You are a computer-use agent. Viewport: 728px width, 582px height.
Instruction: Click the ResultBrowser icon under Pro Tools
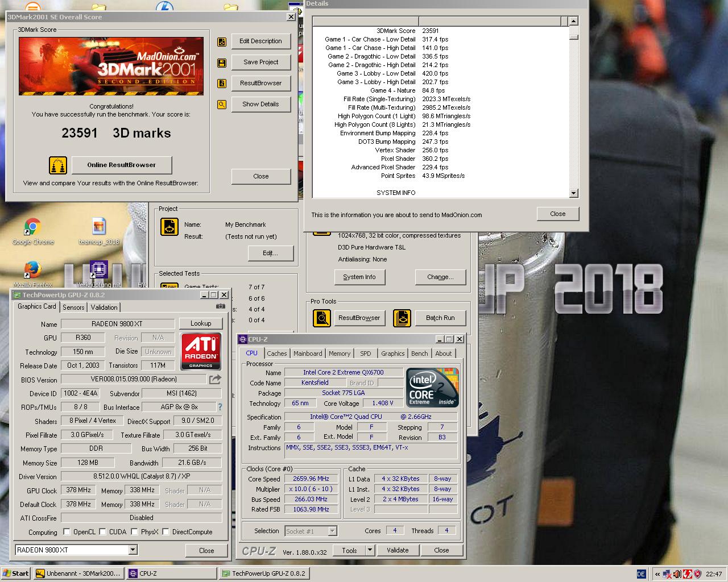[322, 318]
